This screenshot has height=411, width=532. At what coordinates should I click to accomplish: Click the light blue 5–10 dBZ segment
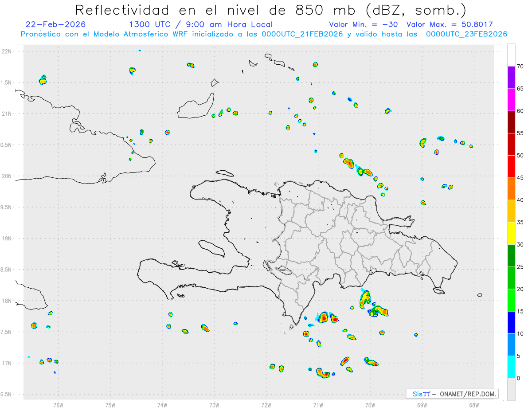point(511,344)
